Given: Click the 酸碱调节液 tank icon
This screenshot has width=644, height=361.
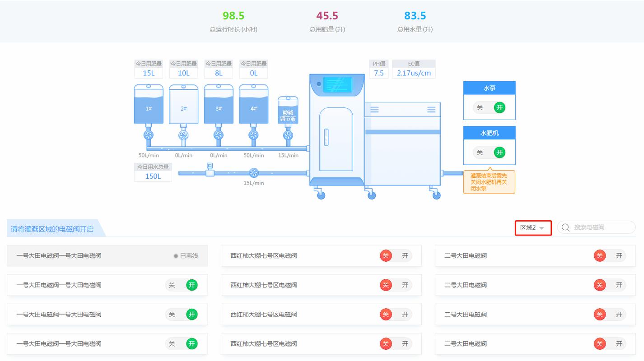Looking at the screenshot, I should (x=288, y=110).
